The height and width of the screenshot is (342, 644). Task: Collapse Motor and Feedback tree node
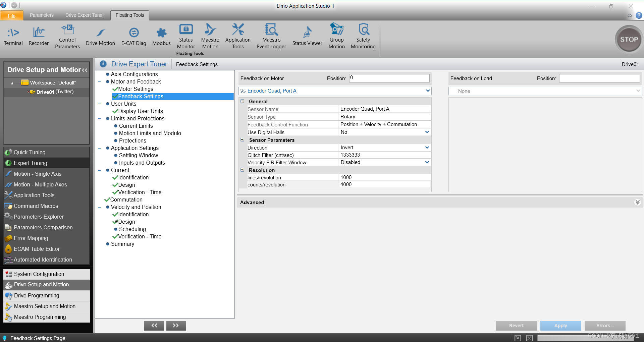tap(99, 82)
